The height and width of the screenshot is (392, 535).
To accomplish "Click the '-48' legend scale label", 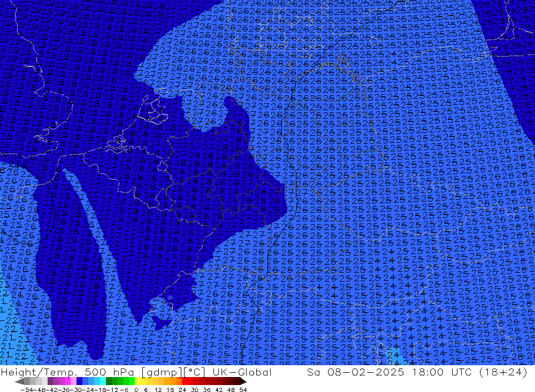I will [x=39, y=390].
